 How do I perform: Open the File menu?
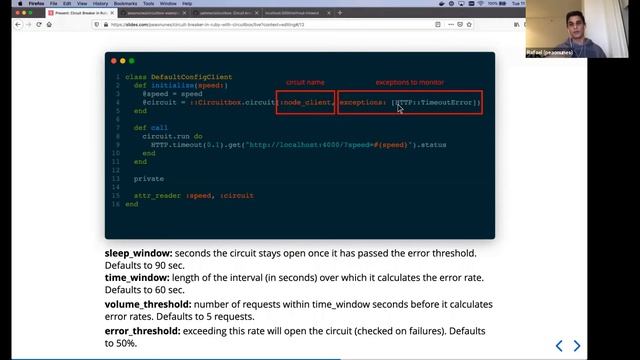(53, 3)
